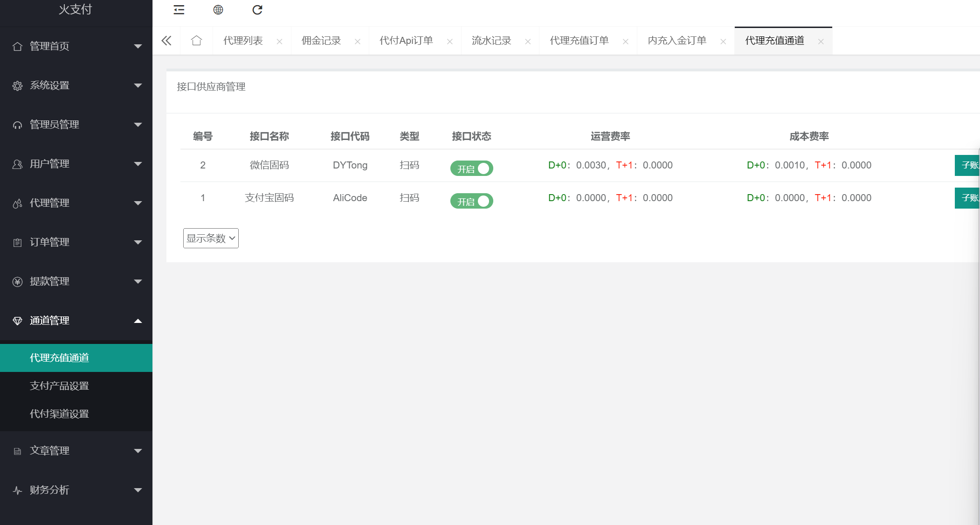Screen dimensions: 980x525
Task: Click the 子账 button in 微信固码 row
Action: click(x=968, y=165)
